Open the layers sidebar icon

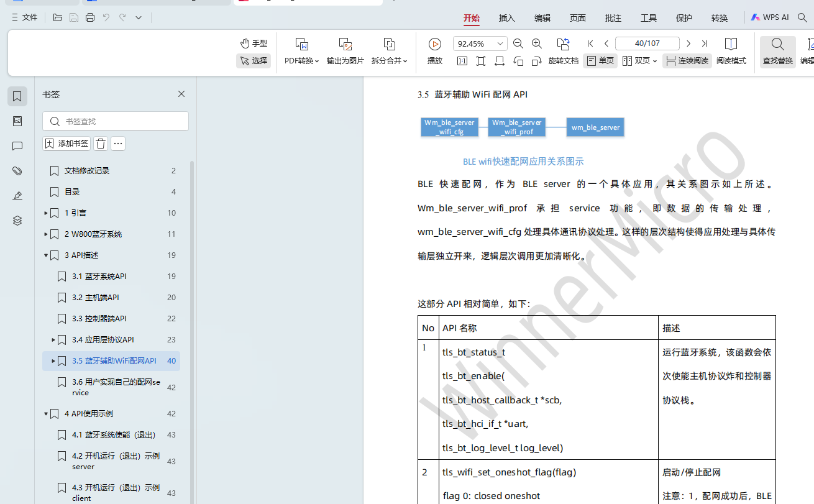point(17,221)
